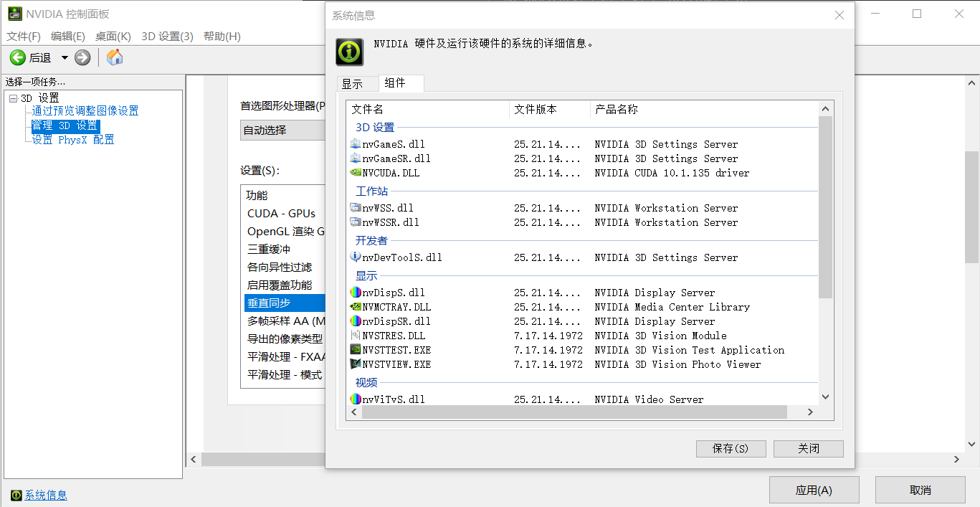Click the nvGameSR.dll file icon

(x=356, y=158)
